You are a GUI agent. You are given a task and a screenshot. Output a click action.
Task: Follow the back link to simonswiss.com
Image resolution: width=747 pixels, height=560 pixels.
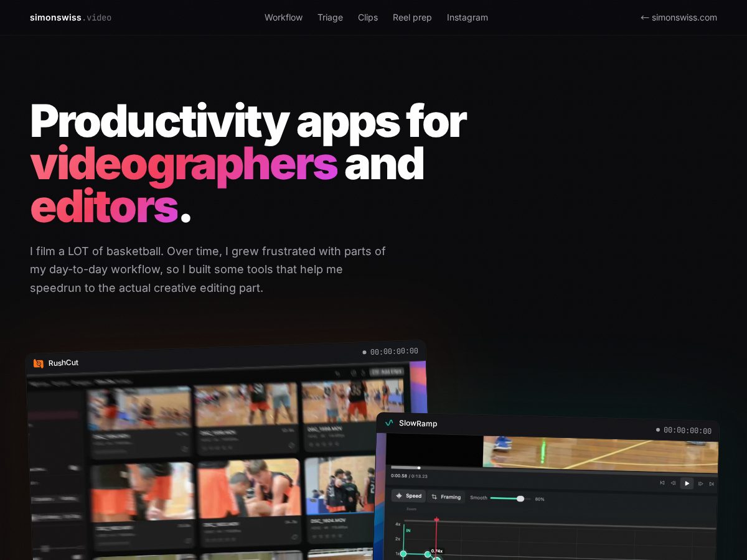(679, 17)
